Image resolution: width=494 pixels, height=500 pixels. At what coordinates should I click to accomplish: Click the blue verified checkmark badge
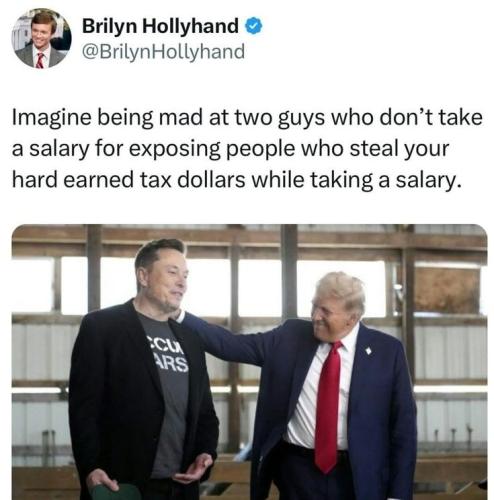click(254, 26)
